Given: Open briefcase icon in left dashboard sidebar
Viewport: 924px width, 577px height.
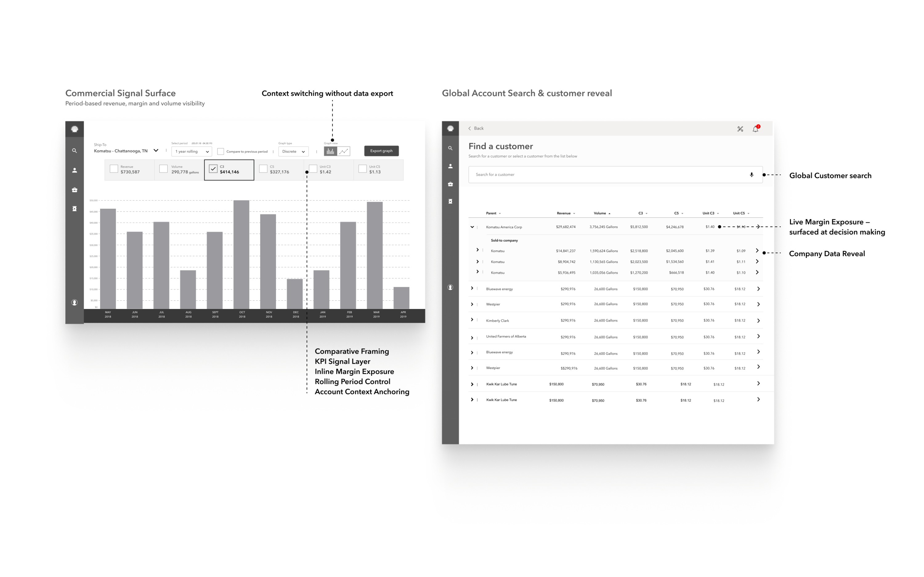Looking at the screenshot, I should tap(75, 190).
